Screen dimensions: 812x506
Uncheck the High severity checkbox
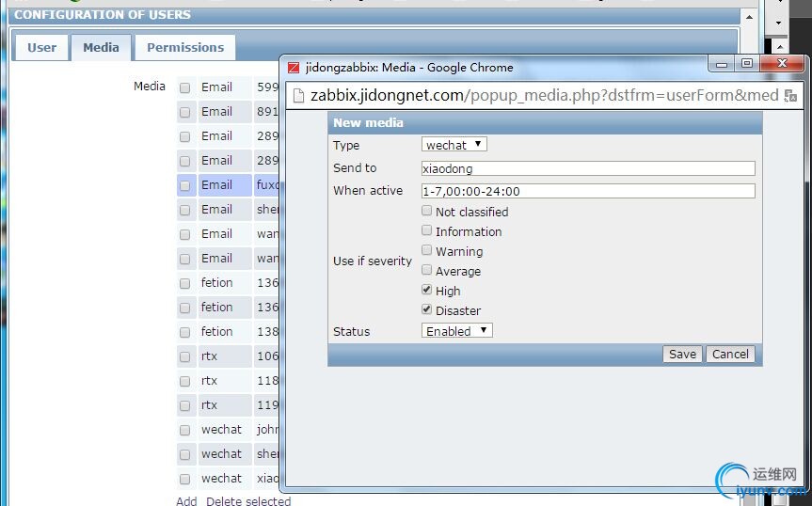(426, 290)
